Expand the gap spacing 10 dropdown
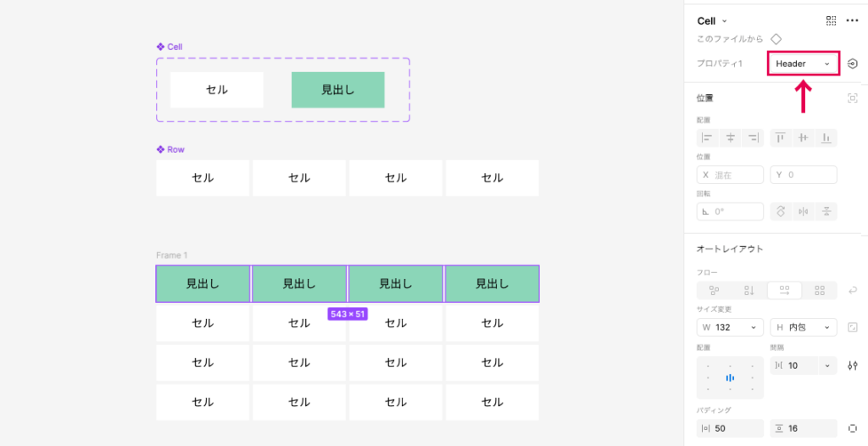This screenshot has width=868, height=446. click(x=826, y=365)
